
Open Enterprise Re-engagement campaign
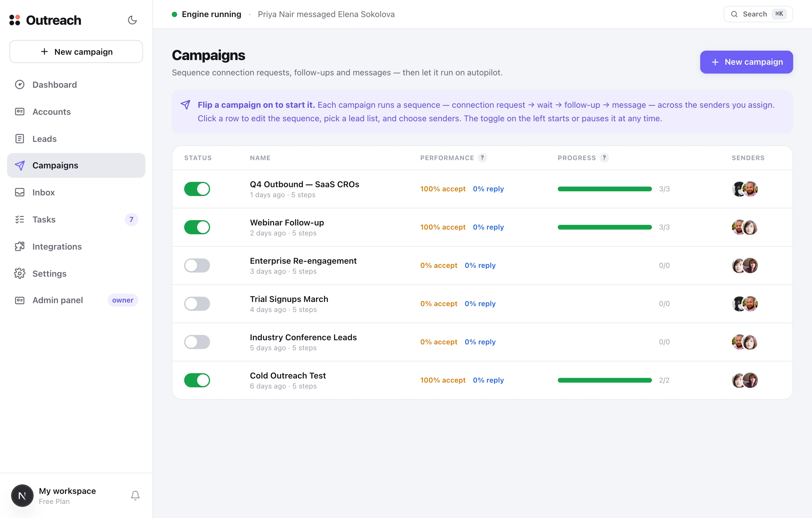point(482,265)
